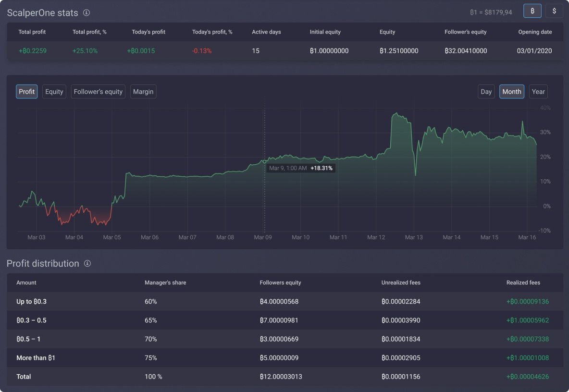Select the Day chart timeframe
569x392 pixels.
(486, 91)
